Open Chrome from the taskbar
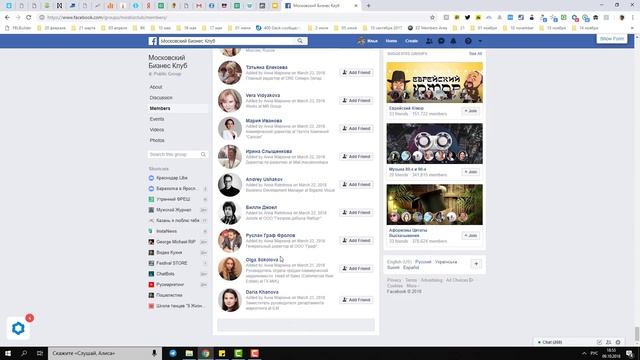The image size is (640, 360). (205, 353)
